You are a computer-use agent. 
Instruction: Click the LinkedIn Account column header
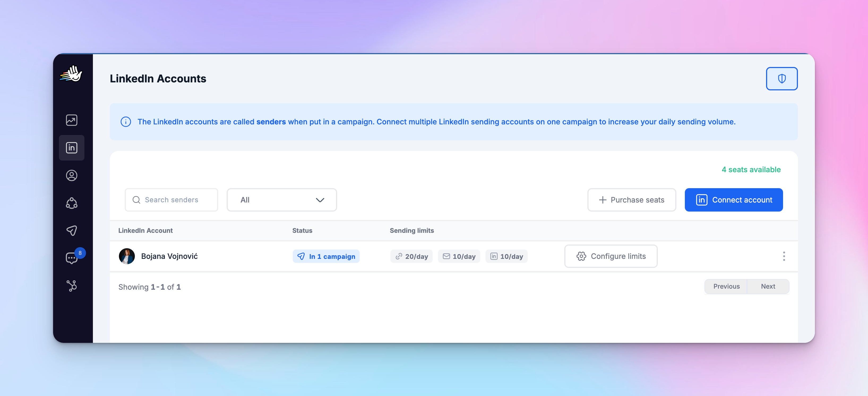tap(145, 230)
